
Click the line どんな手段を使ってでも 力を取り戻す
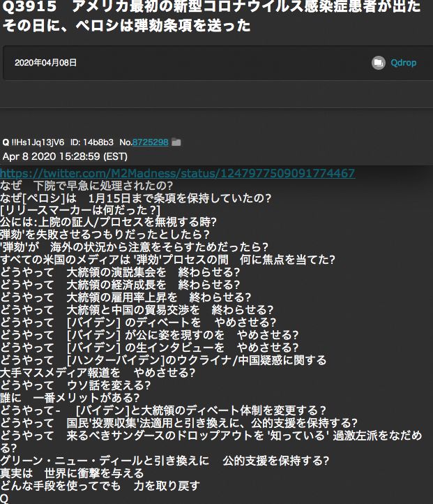[x=100, y=486]
